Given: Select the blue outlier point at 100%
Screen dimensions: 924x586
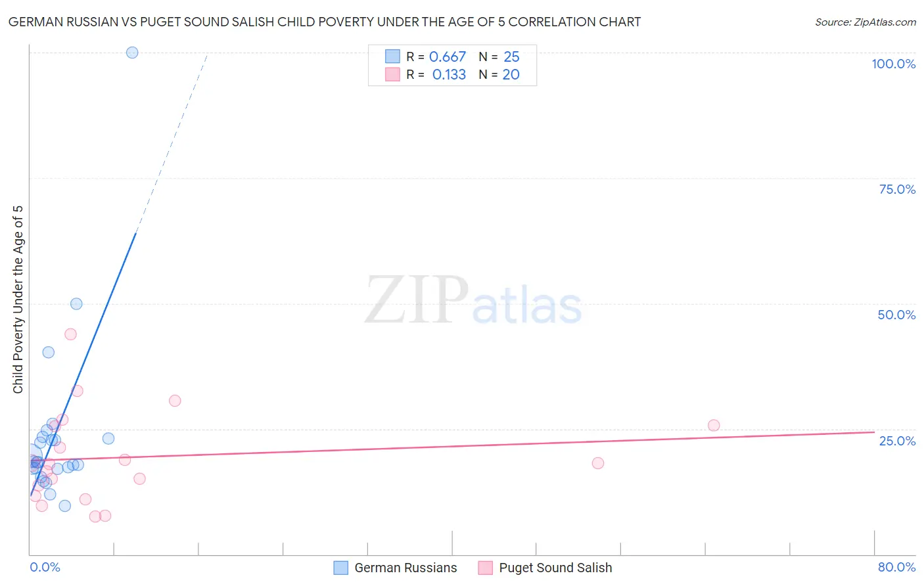Looking at the screenshot, I should 132,53.
